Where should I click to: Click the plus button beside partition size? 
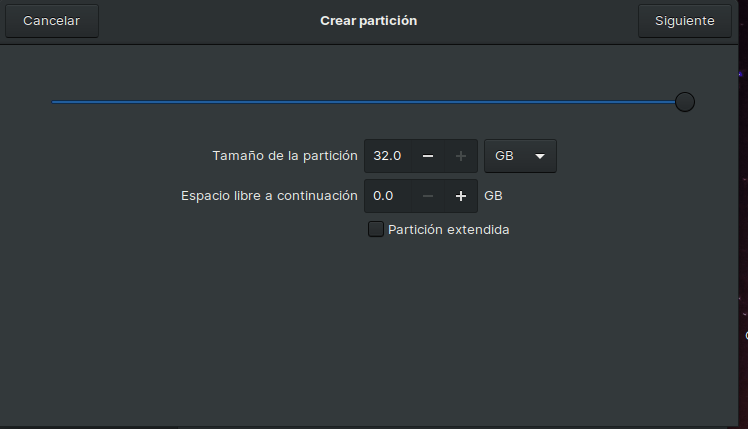(461, 156)
